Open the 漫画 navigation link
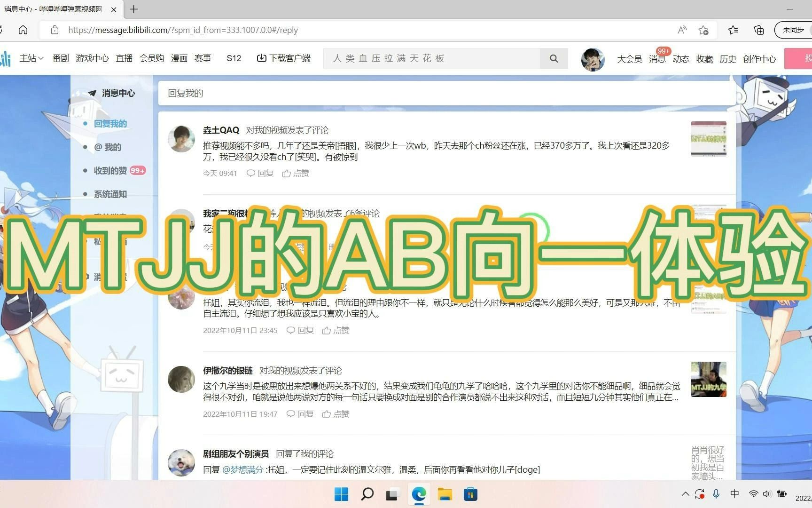The width and height of the screenshot is (812, 508). tap(179, 58)
